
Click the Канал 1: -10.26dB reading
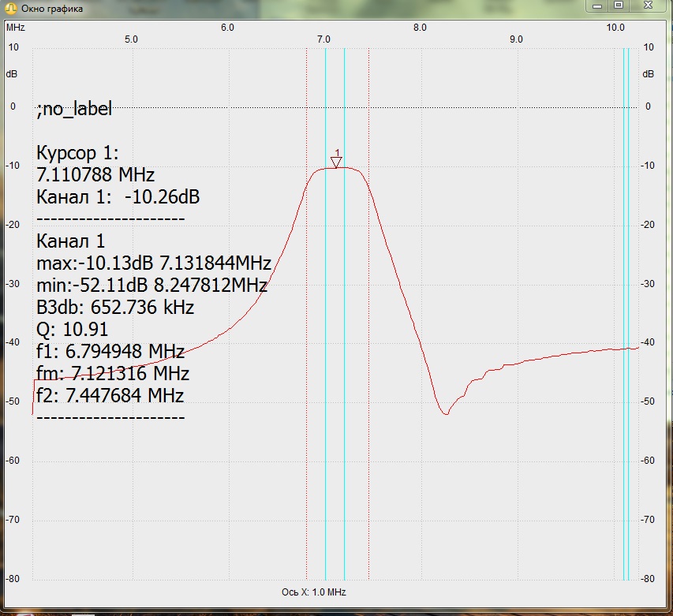point(118,197)
